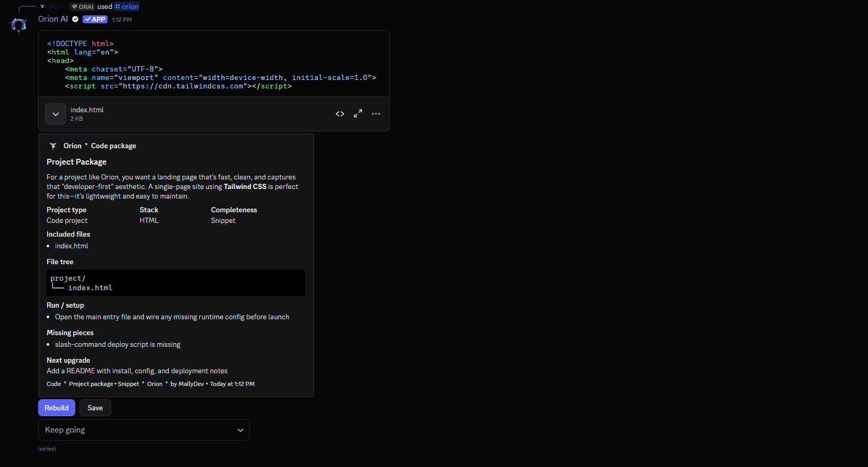Click the meta viewport line in code preview
Screen dimensions: 868x467
[x=221, y=77]
